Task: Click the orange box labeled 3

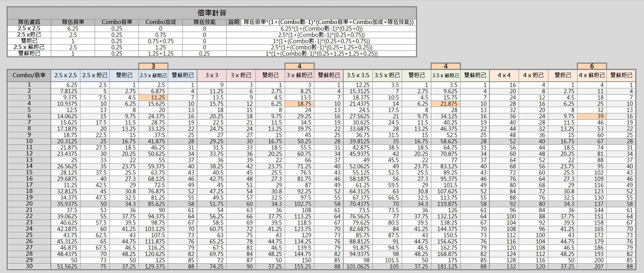Action: (153, 66)
